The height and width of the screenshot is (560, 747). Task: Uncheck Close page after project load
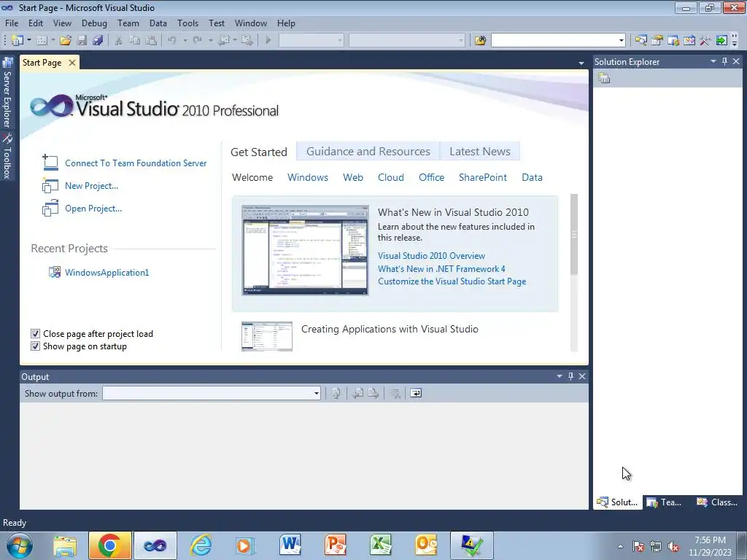[x=35, y=334]
